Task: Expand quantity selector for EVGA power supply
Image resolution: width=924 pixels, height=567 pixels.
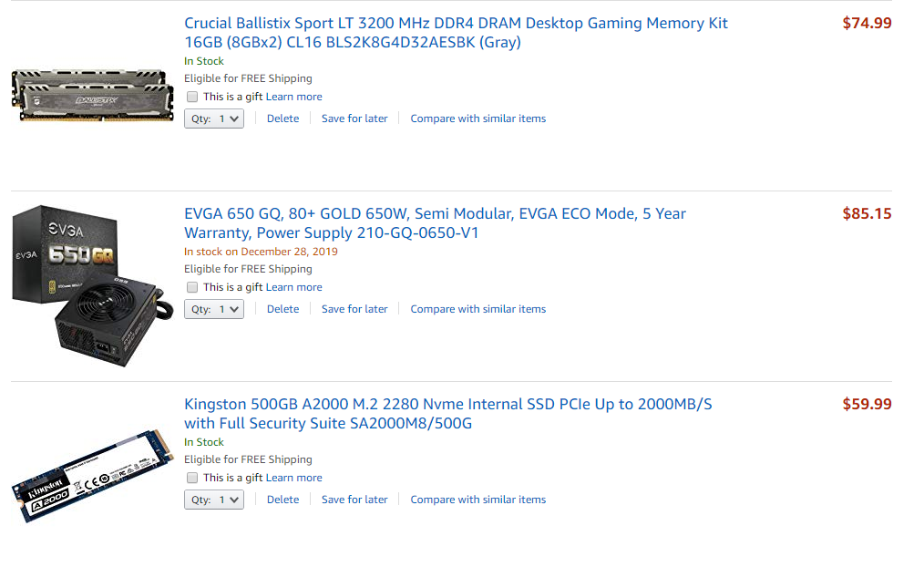Action: pos(214,309)
